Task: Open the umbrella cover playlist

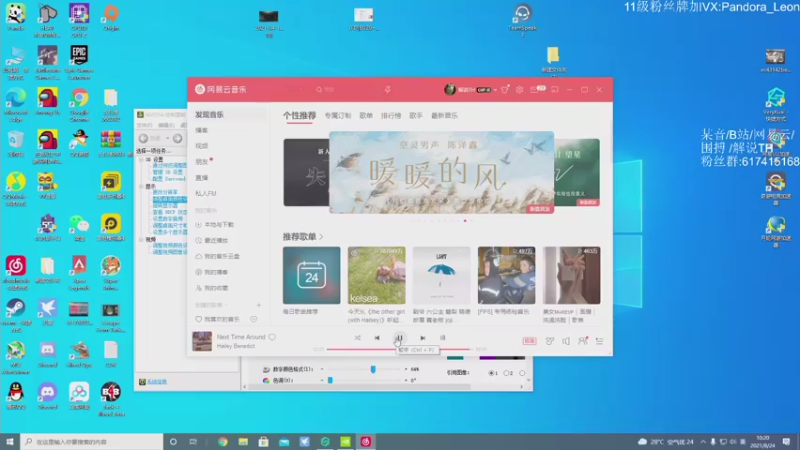Action: [441, 276]
